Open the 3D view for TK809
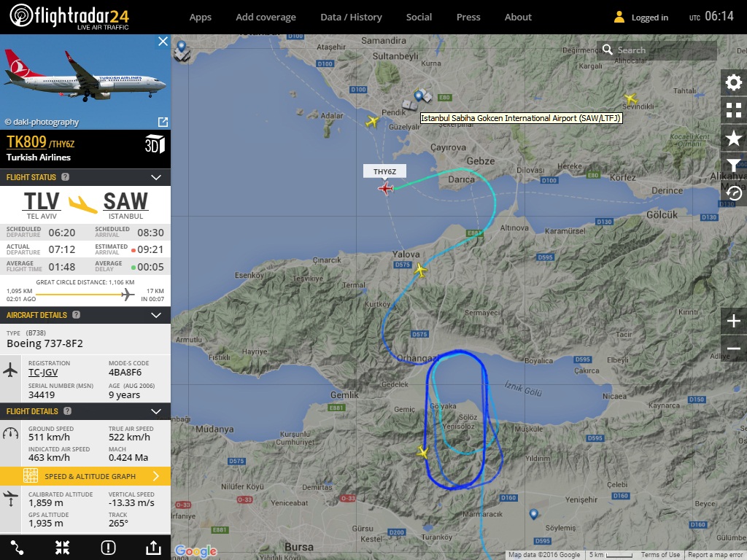Screen dimensions: 747x560 (155, 144)
